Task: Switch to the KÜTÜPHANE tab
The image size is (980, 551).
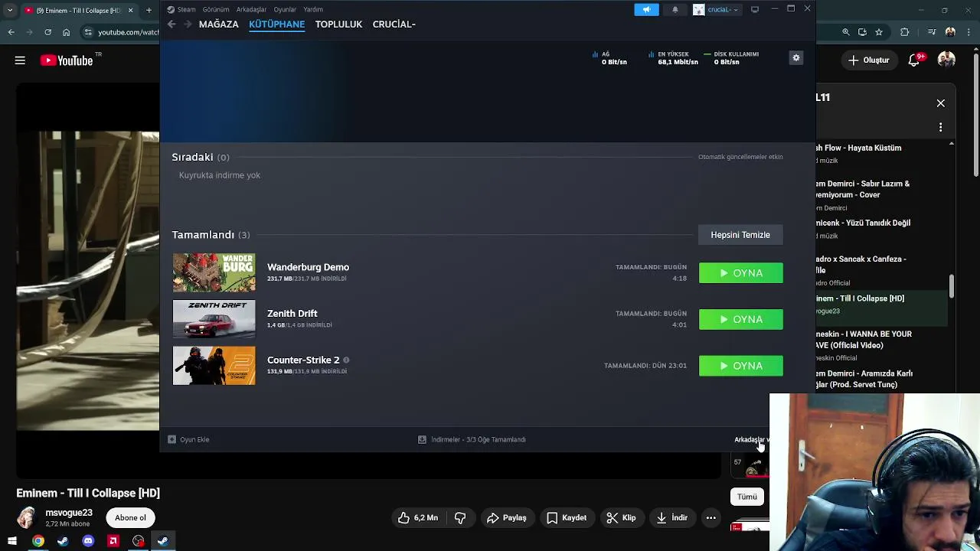Action: click(276, 24)
